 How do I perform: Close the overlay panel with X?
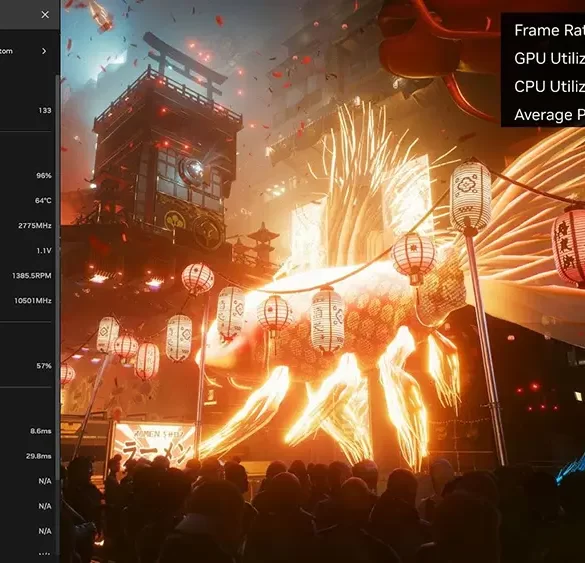click(x=45, y=15)
